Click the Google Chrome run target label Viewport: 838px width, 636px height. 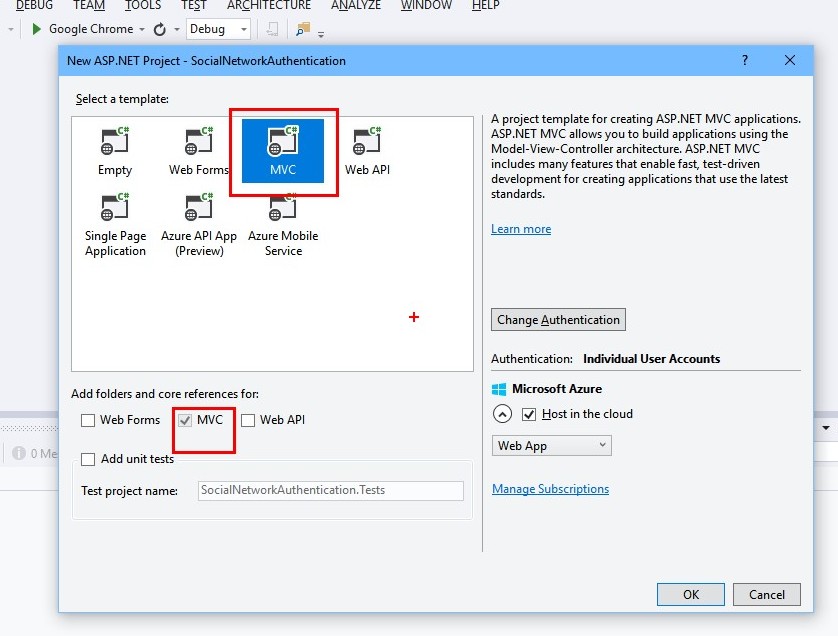(x=91, y=29)
